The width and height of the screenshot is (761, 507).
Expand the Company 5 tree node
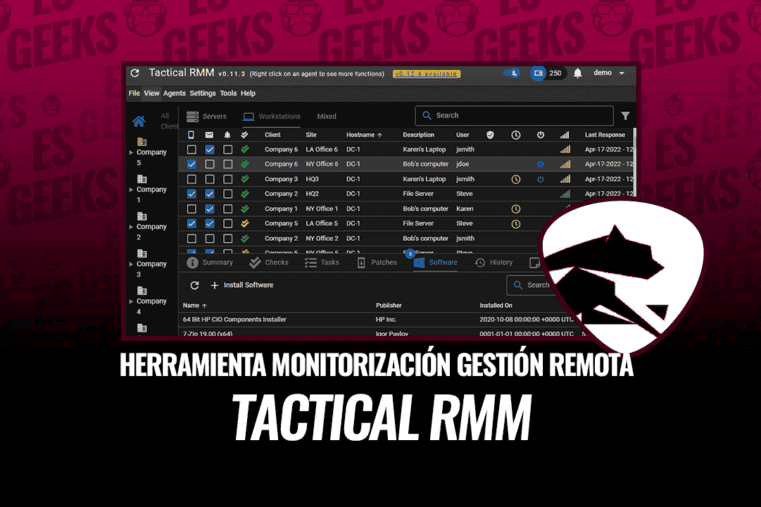click(131, 152)
